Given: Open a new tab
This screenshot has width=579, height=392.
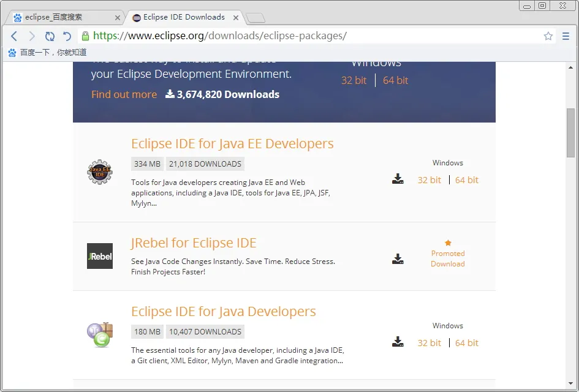Looking at the screenshot, I should (255, 18).
